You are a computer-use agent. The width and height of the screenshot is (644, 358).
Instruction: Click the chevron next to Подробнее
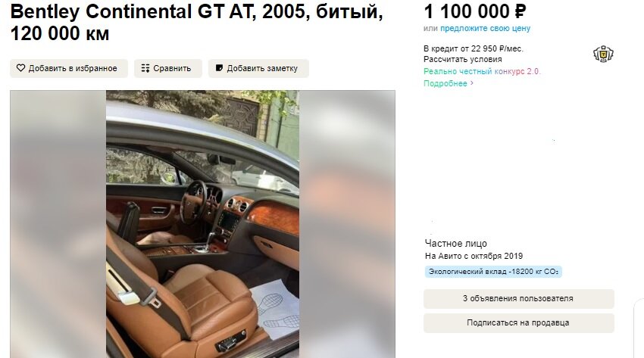tap(471, 83)
